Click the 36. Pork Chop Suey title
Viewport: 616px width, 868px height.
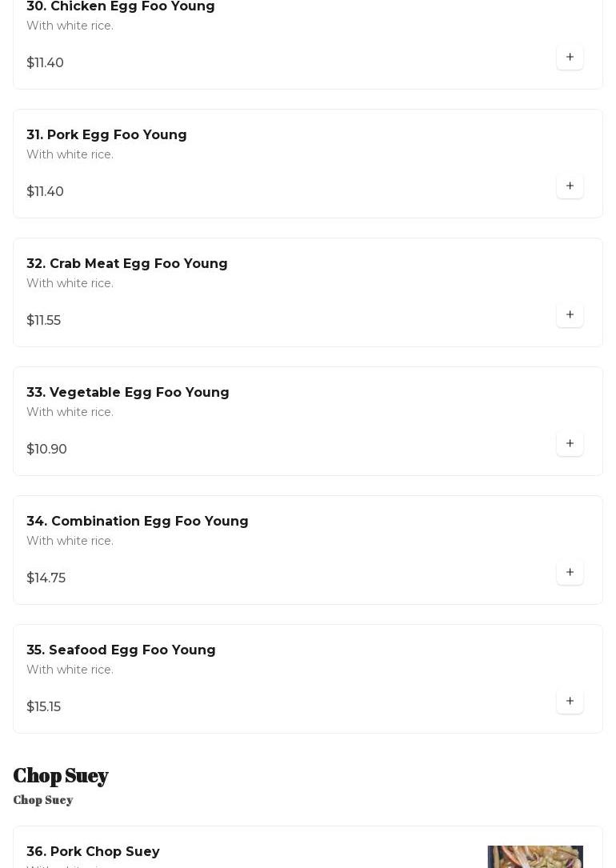[x=93, y=851]
